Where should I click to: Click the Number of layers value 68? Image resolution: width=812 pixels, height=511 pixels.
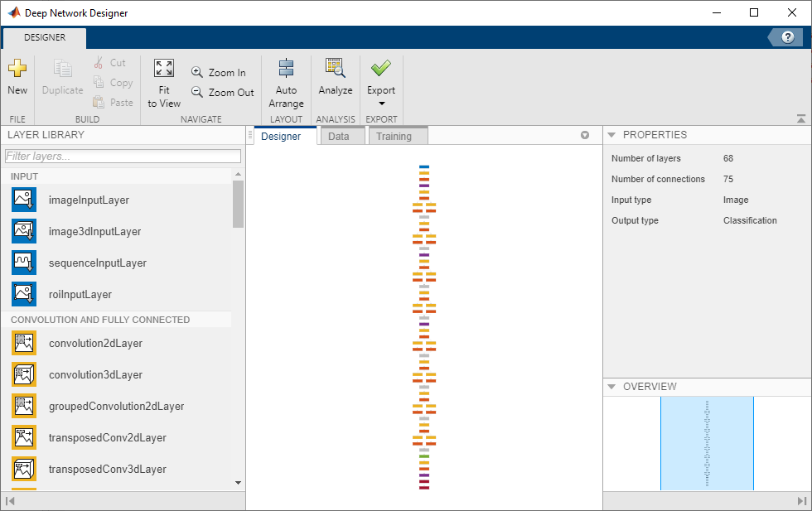pyautogui.click(x=728, y=158)
